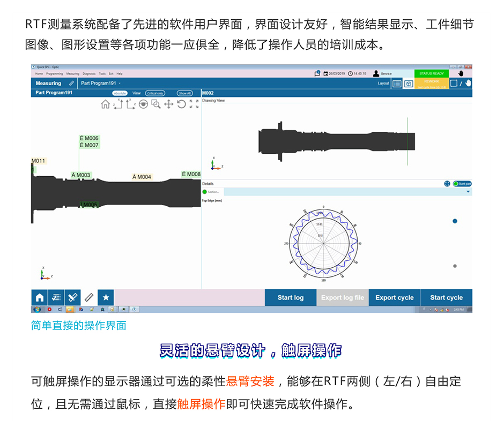Click the M011 measurement label
Viewport: 504px width, 421px height.
[39, 161]
